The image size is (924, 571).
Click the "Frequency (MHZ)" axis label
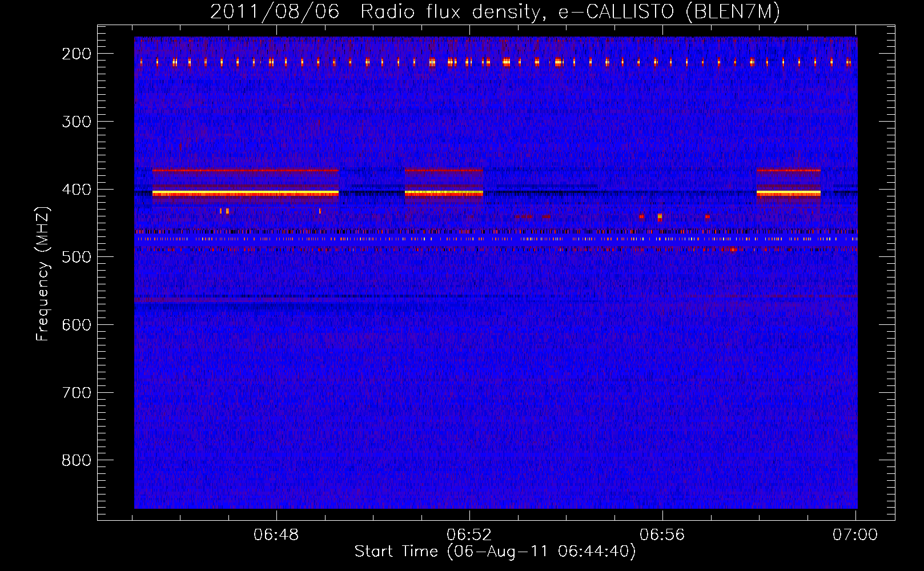click(43, 274)
